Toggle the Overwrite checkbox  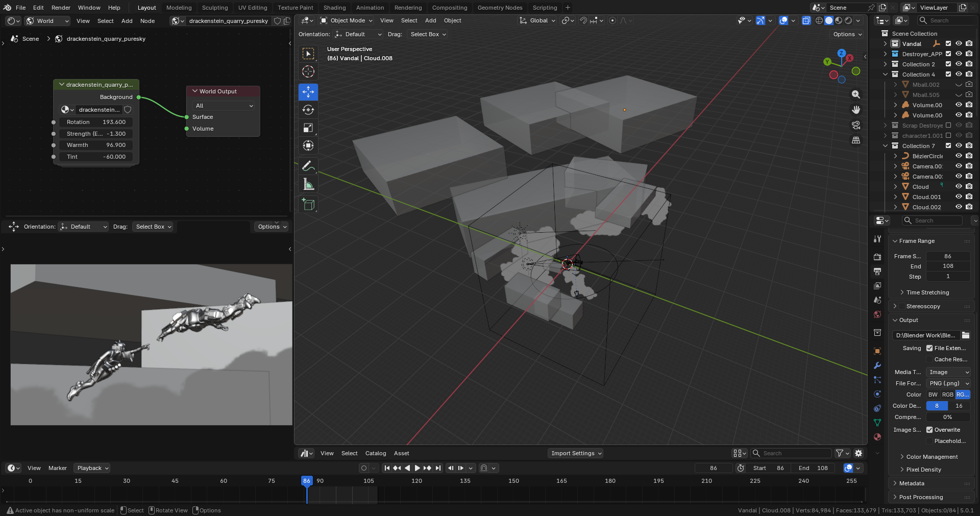(929, 430)
